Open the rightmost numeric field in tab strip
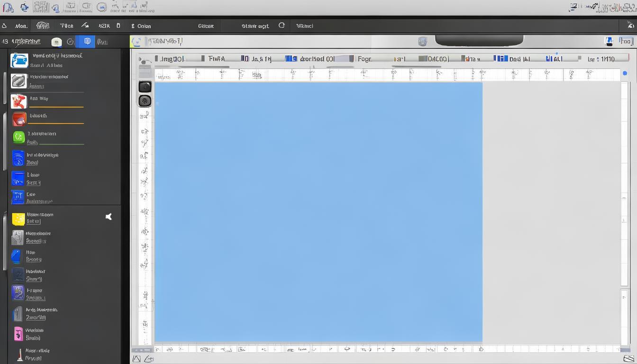This screenshot has width=637, height=364. [601, 59]
